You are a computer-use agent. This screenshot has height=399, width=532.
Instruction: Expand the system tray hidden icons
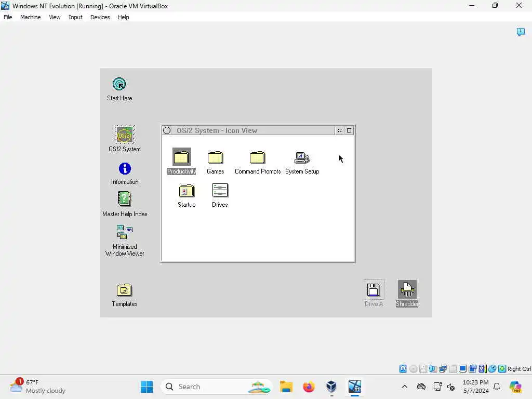coord(404,387)
